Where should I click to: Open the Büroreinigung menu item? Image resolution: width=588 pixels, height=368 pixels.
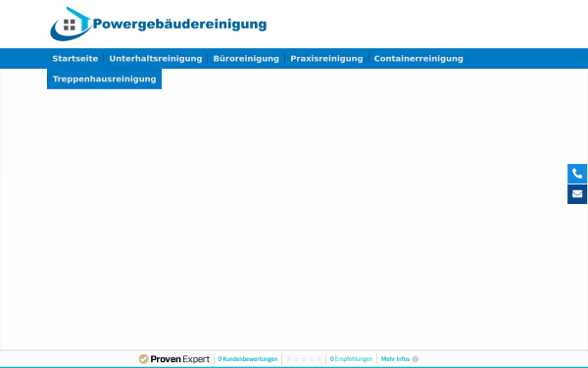[246, 59]
